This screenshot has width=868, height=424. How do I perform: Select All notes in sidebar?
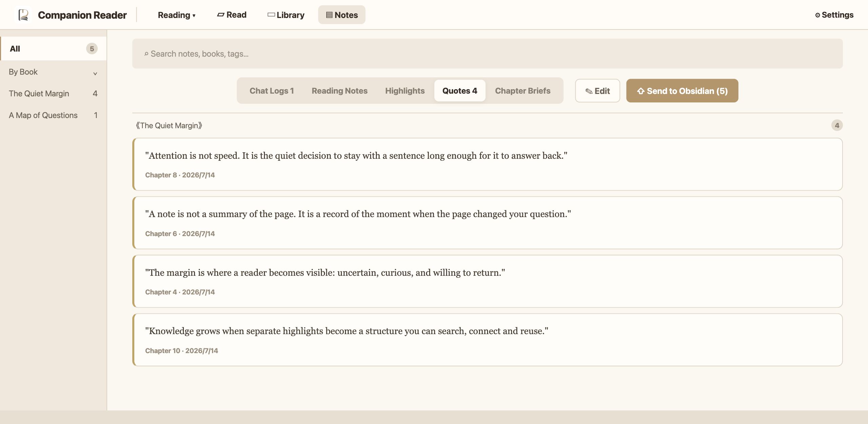[x=54, y=49]
